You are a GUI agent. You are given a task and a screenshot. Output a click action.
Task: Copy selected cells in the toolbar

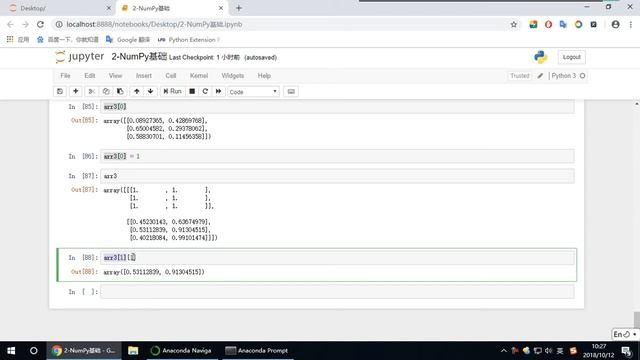[106, 91]
